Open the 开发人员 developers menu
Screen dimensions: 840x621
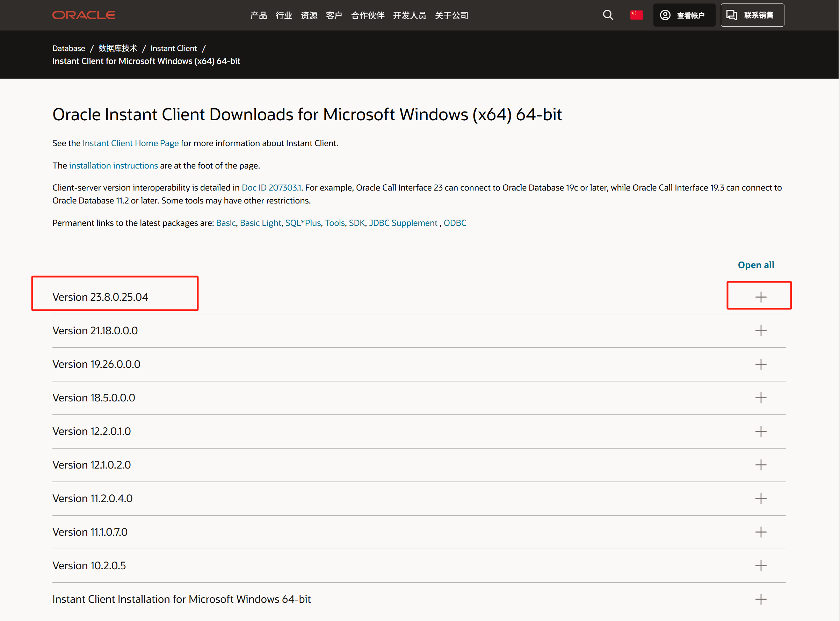410,15
